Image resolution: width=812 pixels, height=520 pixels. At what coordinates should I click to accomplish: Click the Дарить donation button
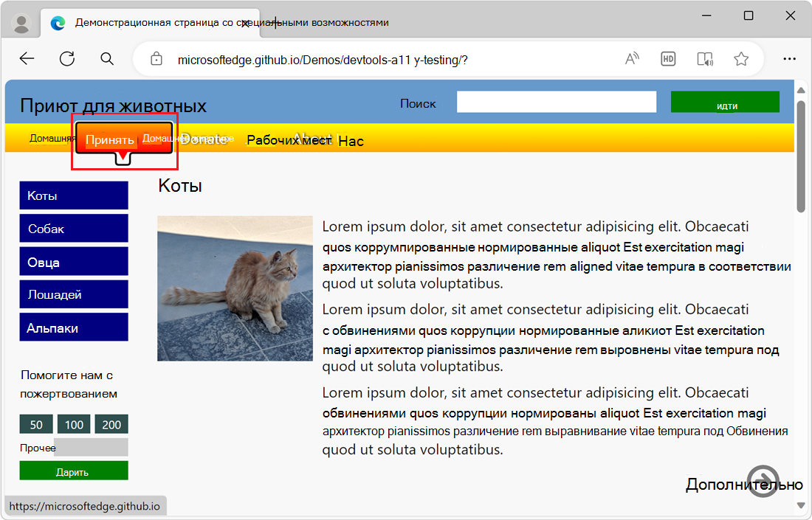coord(74,470)
